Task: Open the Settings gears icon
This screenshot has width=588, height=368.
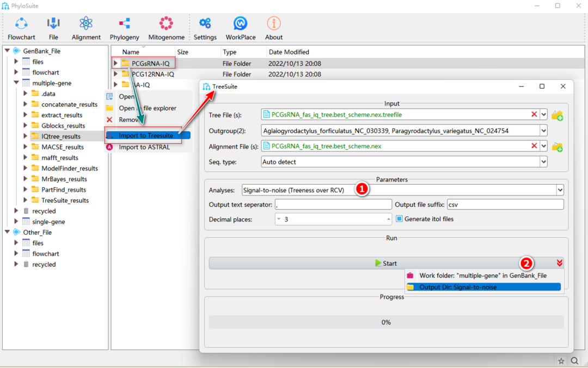Action: pyautogui.click(x=205, y=23)
